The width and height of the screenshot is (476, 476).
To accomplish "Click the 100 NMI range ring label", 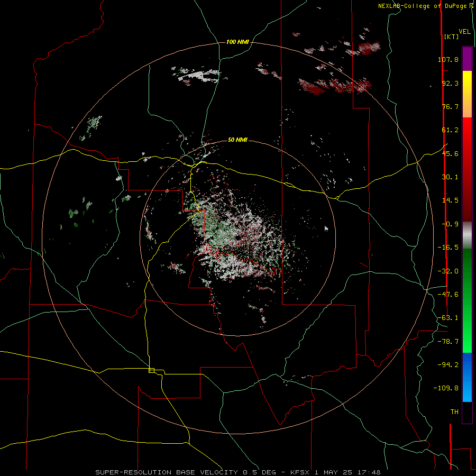I will (237, 42).
